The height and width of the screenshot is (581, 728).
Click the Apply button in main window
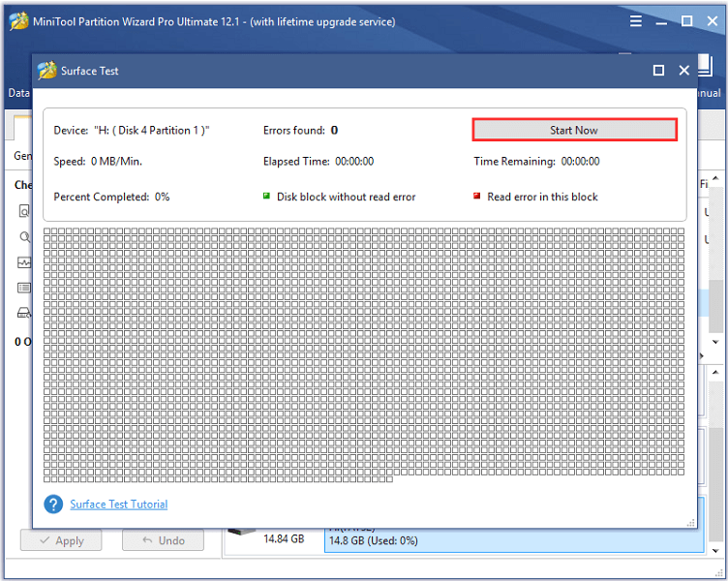[61, 540]
